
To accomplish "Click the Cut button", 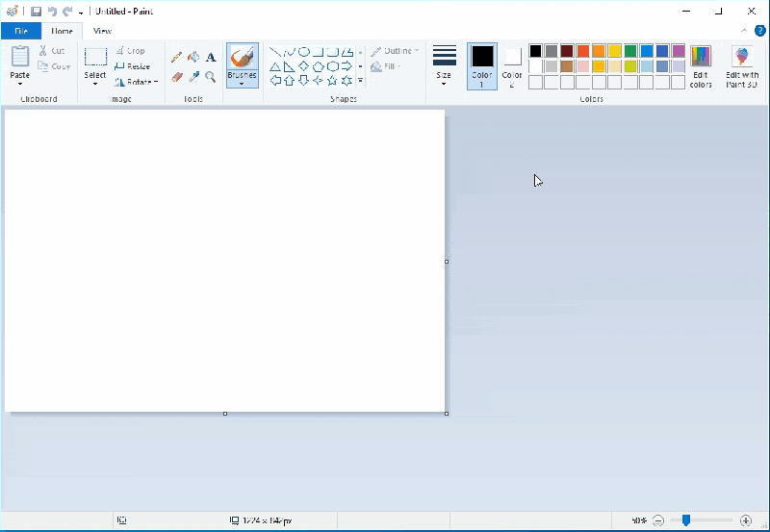I will coord(52,51).
